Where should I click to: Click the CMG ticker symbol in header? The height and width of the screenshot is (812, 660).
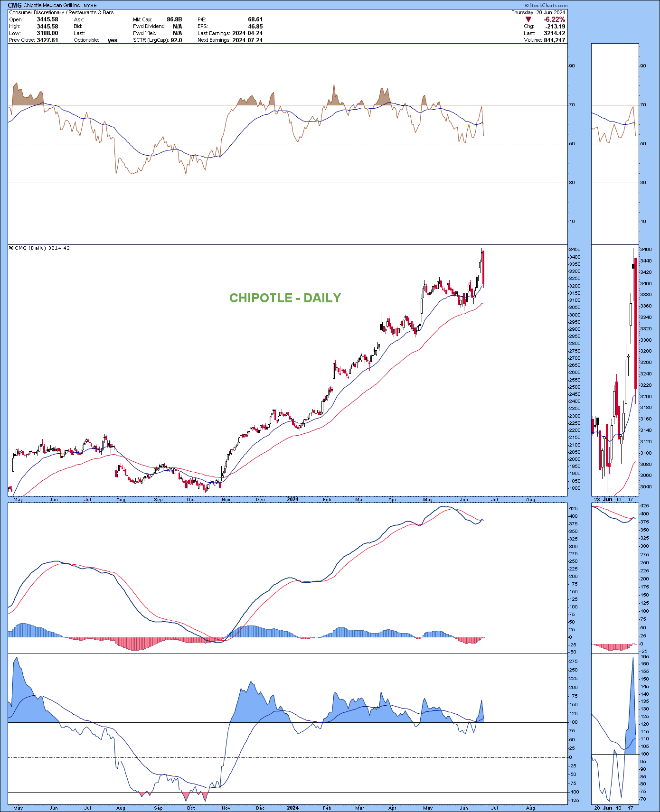(15, 5)
